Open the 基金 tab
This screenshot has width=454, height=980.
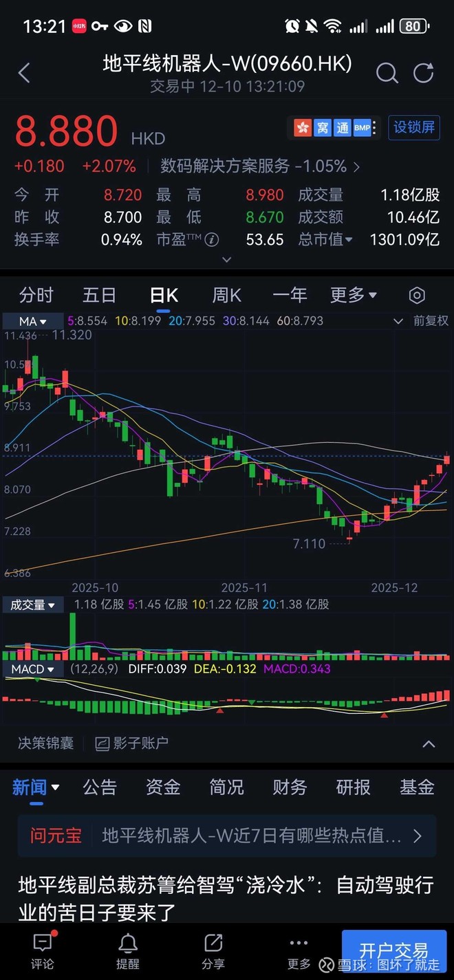click(417, 787)
